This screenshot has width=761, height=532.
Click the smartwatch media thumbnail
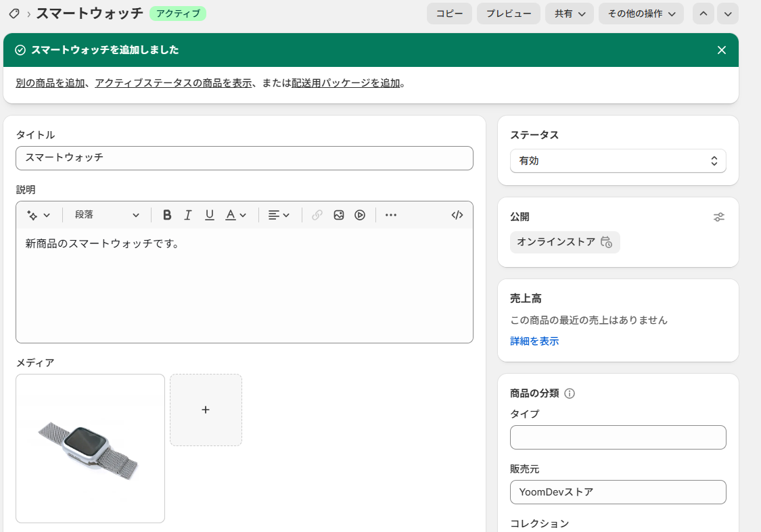(x=90, y=448)
